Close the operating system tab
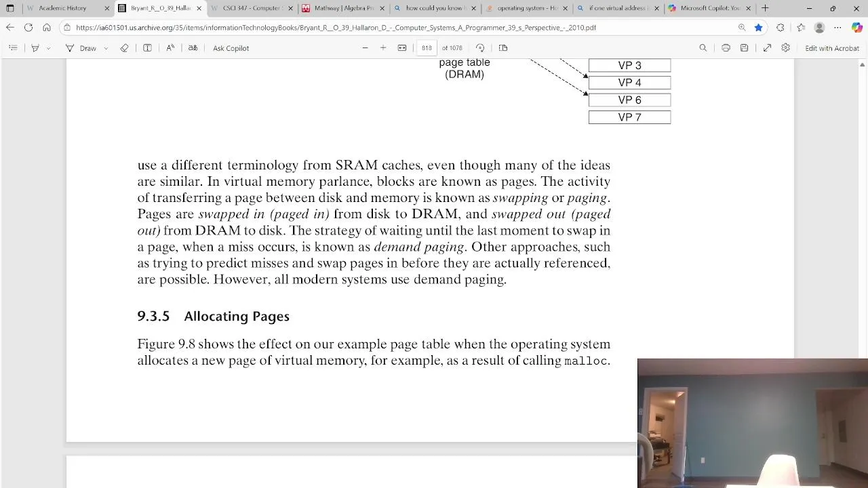Screen dimensions: 868x488 565,8
